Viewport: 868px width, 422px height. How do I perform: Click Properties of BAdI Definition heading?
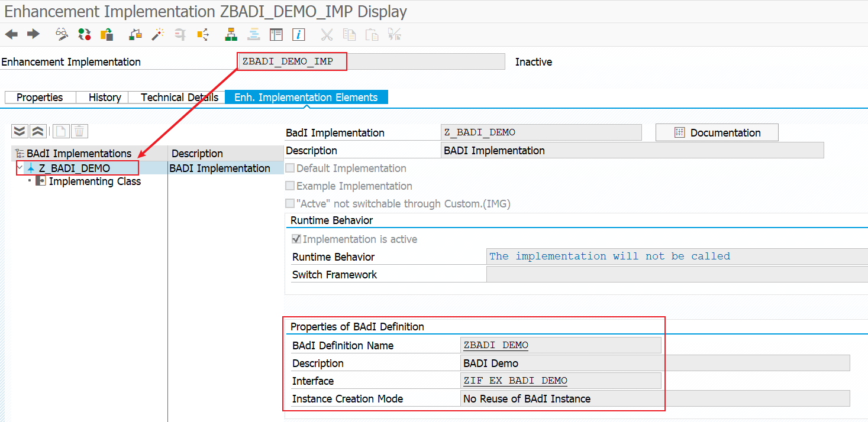click(357, 327)
